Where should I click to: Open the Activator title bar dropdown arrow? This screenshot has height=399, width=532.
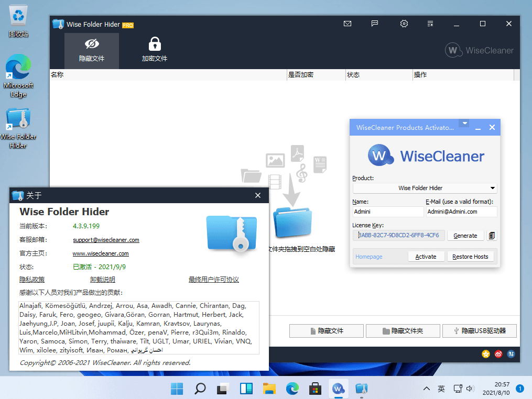click(x=465, y=123)
